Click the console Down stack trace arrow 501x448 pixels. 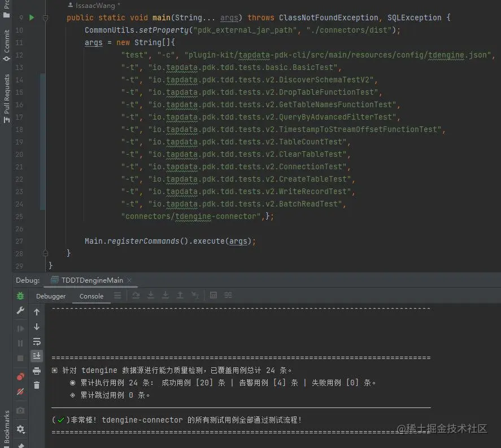pyautogui.click(x=37, y=327)
